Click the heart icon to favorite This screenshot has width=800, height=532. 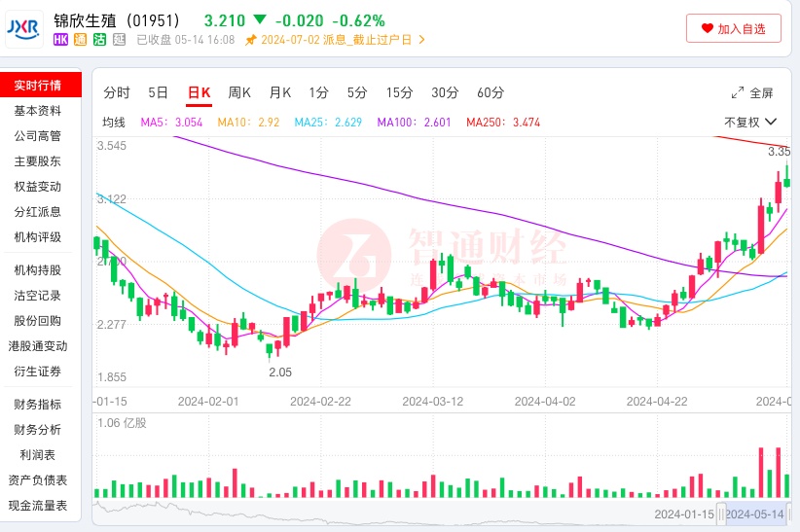pyautogui.click(x=707, y=29)
